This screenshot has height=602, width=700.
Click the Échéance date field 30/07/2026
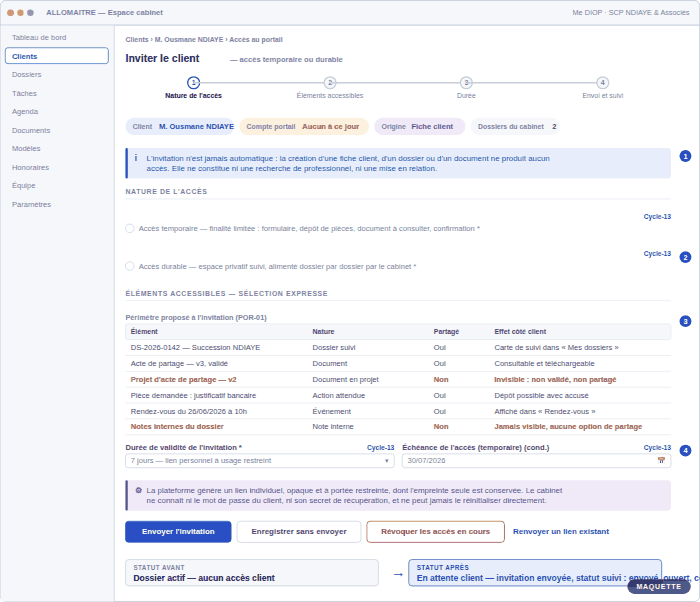[x=536, y=461]
